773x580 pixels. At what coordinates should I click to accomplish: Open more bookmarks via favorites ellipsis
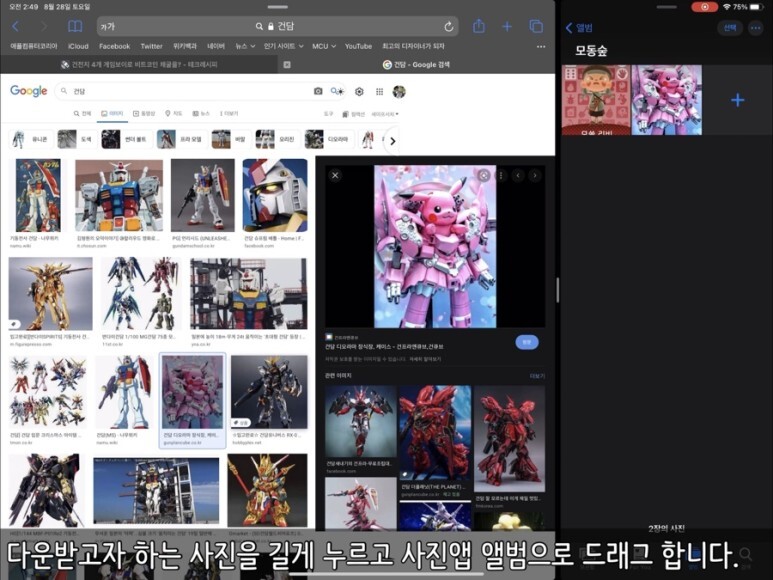(x=541, y=46)
